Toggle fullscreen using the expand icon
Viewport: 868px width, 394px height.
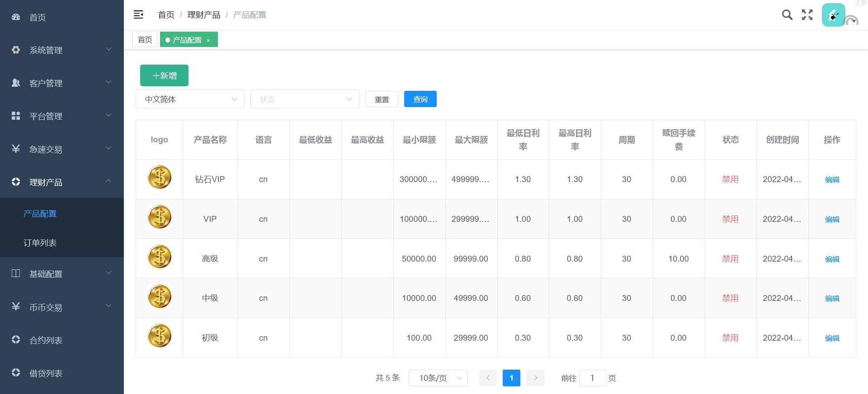point(807,15)
